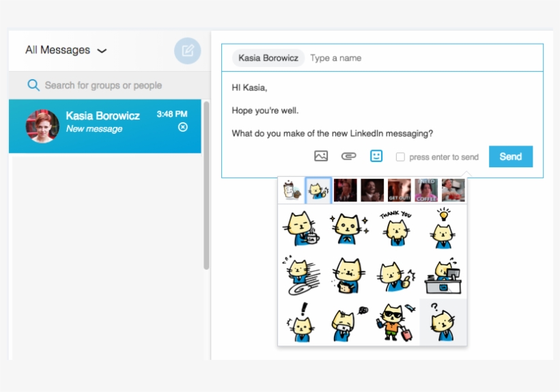Expand the All Messages dropdown
Viewport: 560px width, 392px height.
[x=66, y=50]
